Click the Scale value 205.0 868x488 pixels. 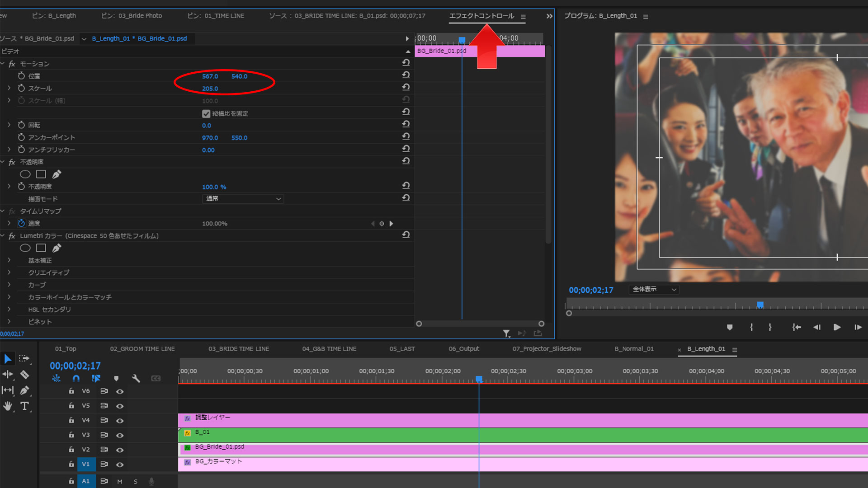(210, 89)
